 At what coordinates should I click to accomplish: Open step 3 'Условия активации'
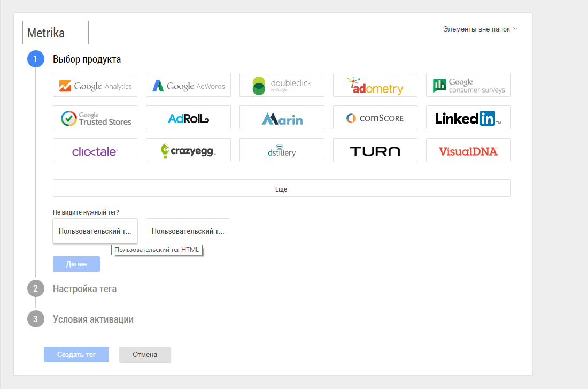click(x=93, y=319)
